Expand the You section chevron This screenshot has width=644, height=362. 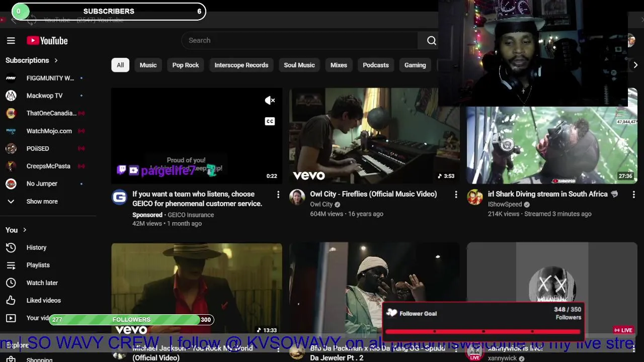25,230
